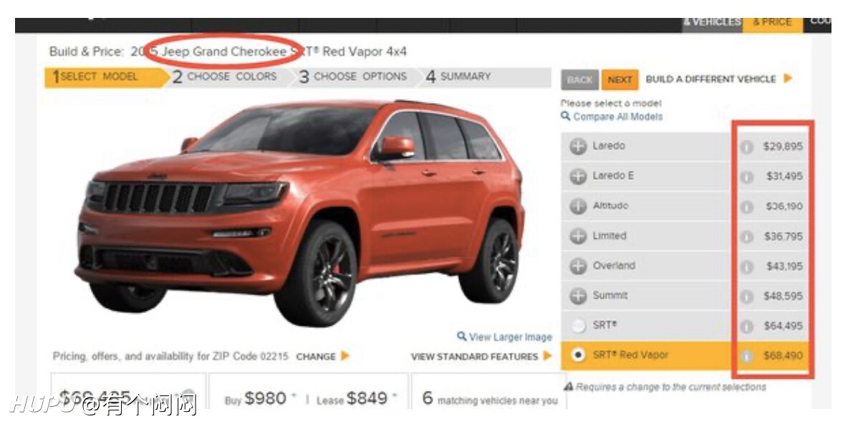Expand Build a Different Vehicle arrow

coord(788,79)
